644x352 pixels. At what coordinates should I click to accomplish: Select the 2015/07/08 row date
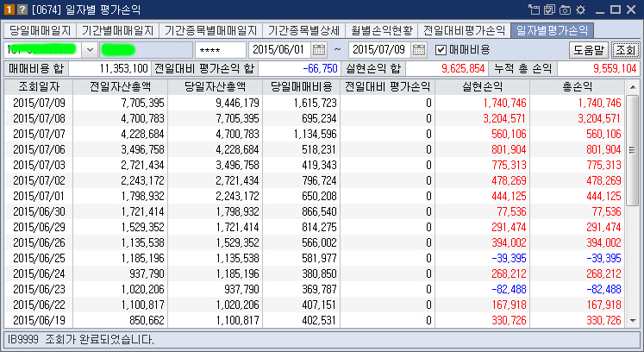(39, 118)
